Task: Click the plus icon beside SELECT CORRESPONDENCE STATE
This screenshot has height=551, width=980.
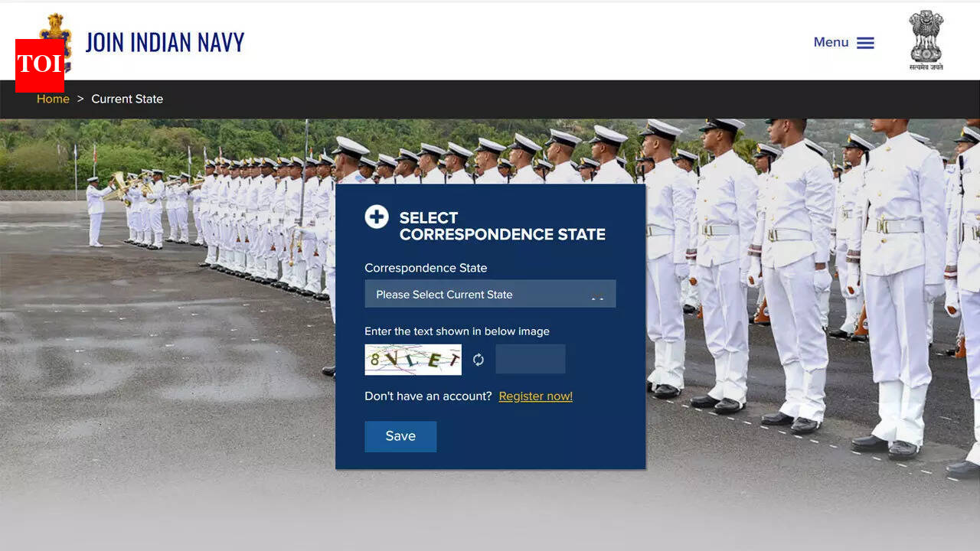Action: (377, 217)
